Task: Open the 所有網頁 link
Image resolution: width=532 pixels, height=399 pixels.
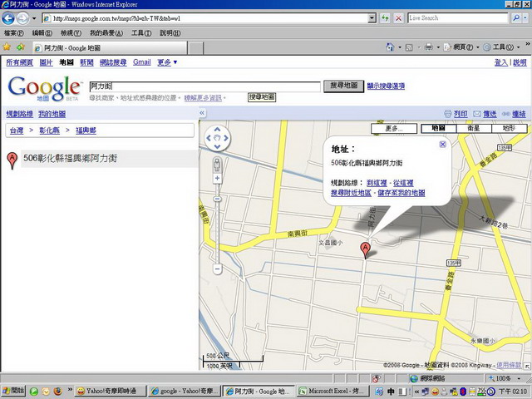Action: pyautogui.click(x=20, y=62)
